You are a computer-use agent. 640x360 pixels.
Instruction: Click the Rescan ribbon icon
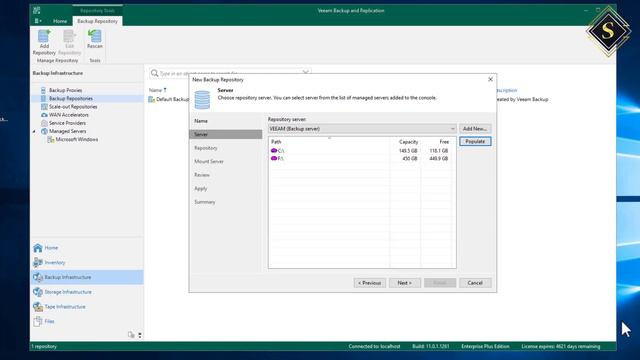95,39
